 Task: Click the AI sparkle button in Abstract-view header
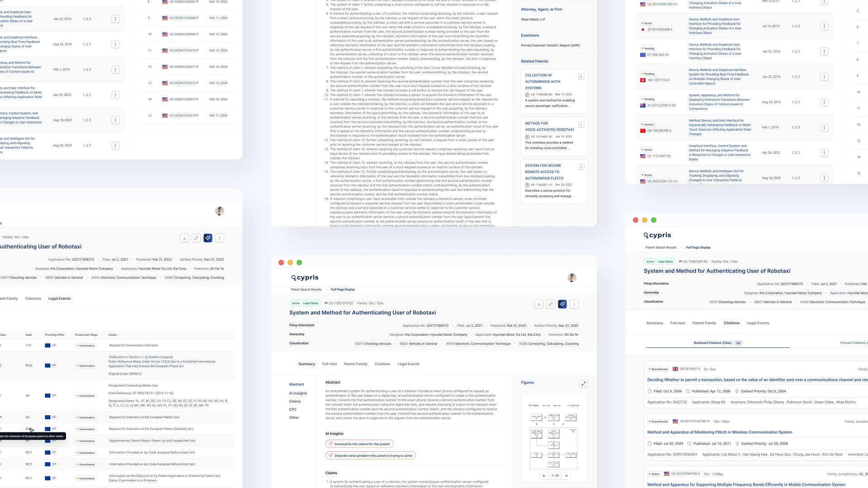click(x=562, y=304)
